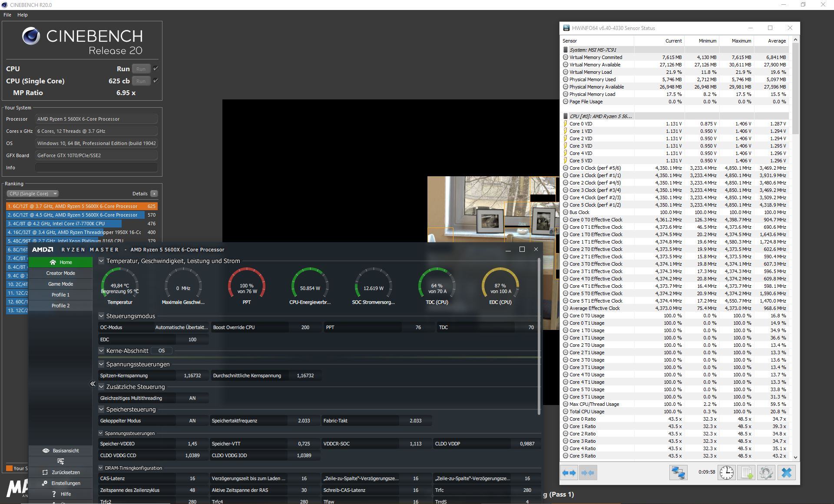The image size is (834, 504).
Task: Close HWiNFO sensors with blue X button
Action: tap(786, 473)
